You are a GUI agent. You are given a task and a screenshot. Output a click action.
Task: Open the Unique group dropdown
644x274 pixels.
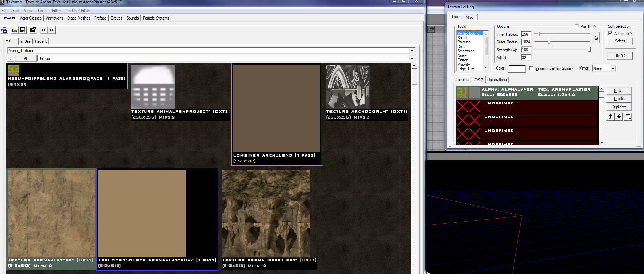412,59
